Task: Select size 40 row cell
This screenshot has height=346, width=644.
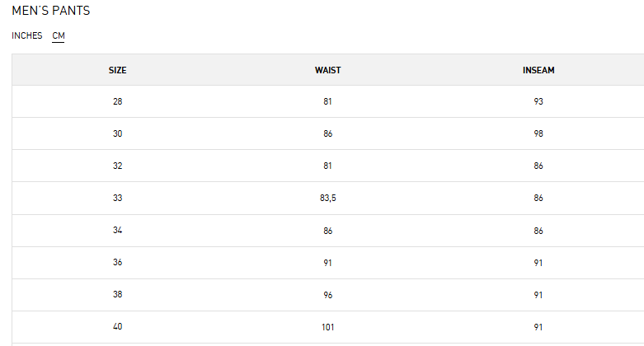Action: [117, 327]
